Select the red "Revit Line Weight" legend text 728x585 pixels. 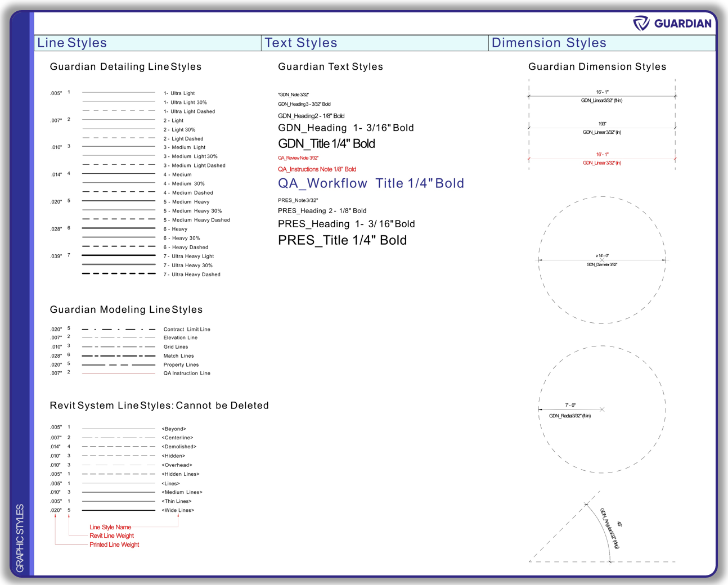[112, 536]
